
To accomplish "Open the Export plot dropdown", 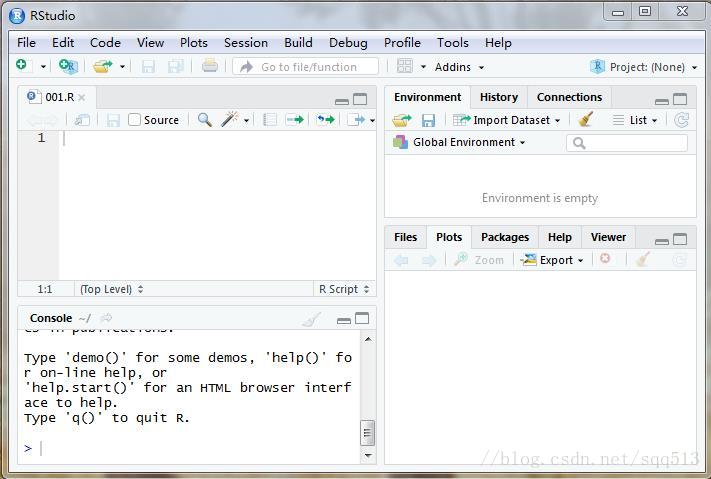I will point(551,260).
